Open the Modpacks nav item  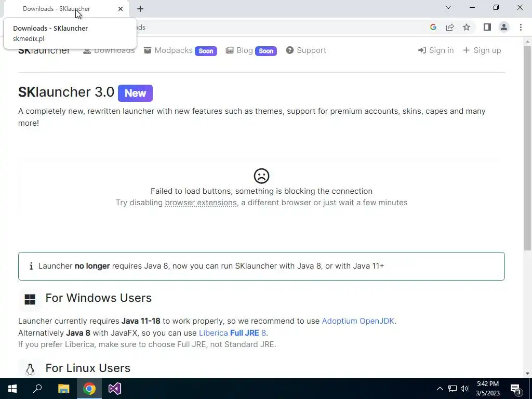pos(174,50)
